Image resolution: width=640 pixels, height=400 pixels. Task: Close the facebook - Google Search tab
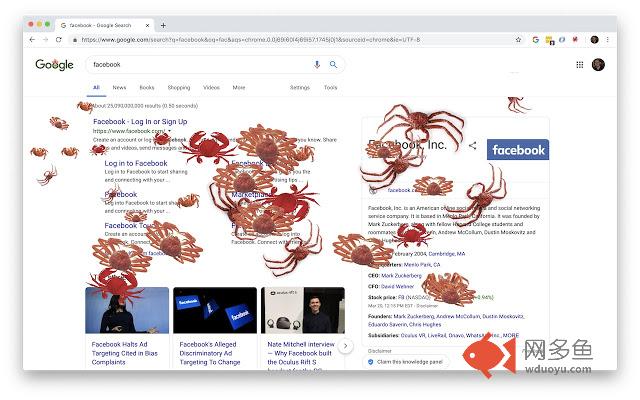point(147,25)
